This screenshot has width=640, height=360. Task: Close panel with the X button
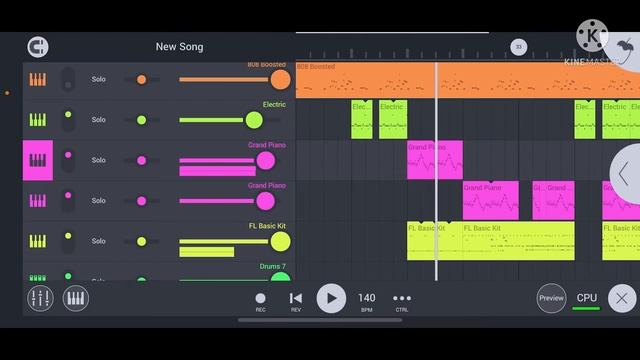tap(622, 298)
